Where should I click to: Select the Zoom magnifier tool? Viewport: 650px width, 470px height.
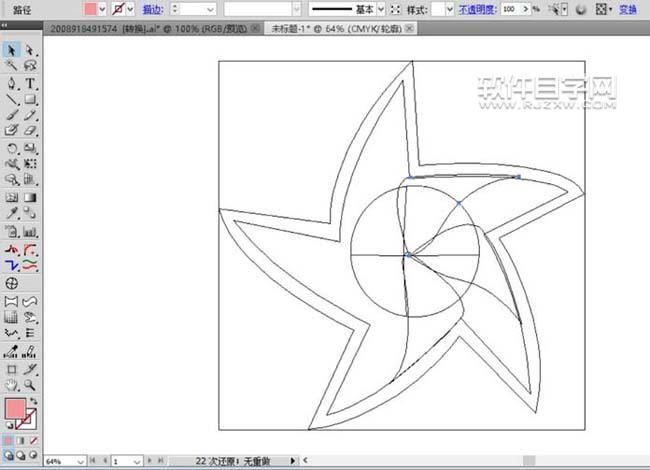[x=29, y=385]
